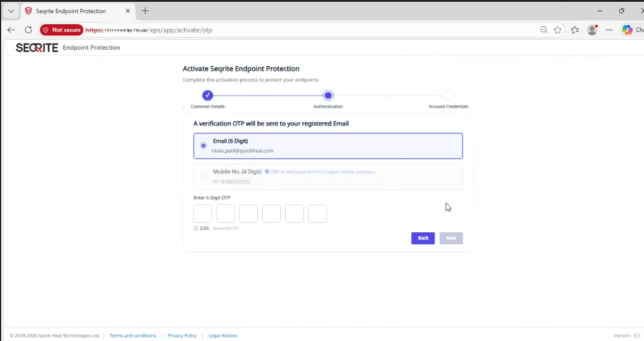Select the Mobile No. (4 Digit) option

tap(204, 177)
